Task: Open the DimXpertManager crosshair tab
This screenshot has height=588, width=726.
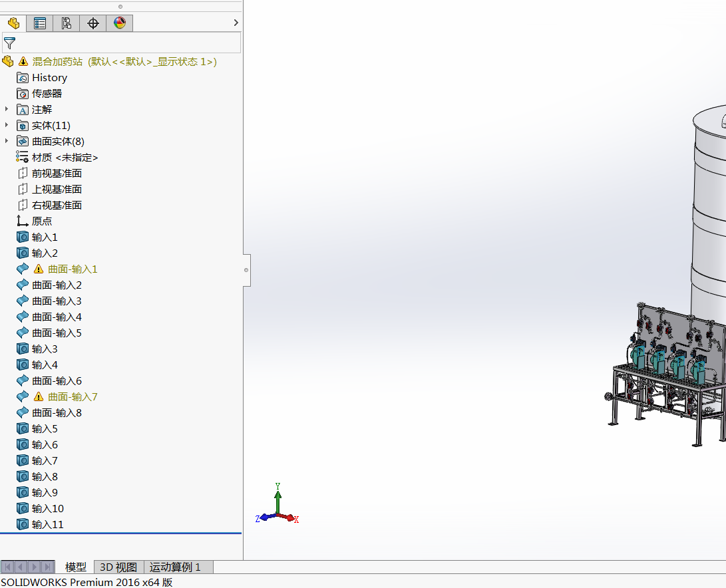Action: (x=93, y=23)
